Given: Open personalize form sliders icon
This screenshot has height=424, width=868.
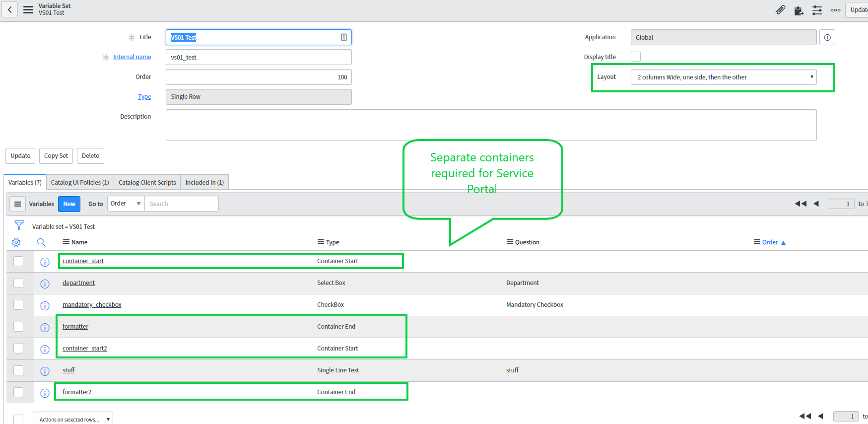Looking at the screenshot, I should (x=817, y=10).
